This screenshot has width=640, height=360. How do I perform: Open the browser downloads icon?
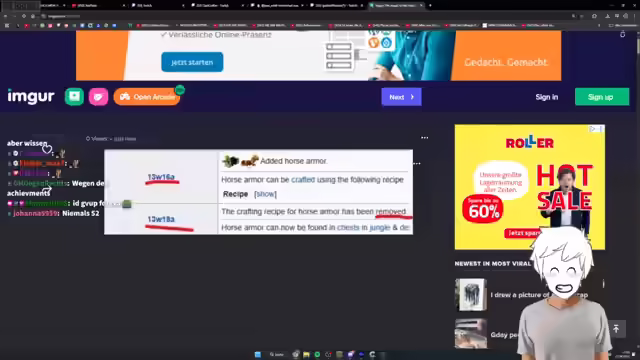pyautogui.click(x=607, y=16)
